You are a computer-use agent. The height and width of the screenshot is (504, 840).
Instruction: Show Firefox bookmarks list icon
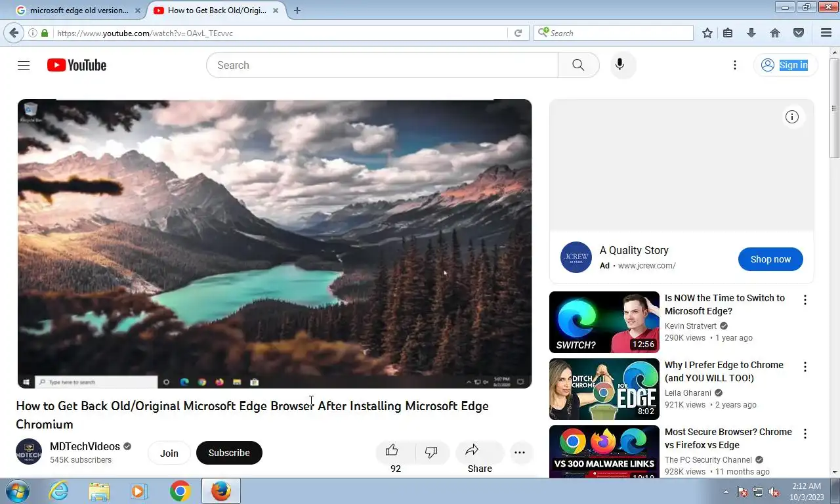[x=728, y=33]
